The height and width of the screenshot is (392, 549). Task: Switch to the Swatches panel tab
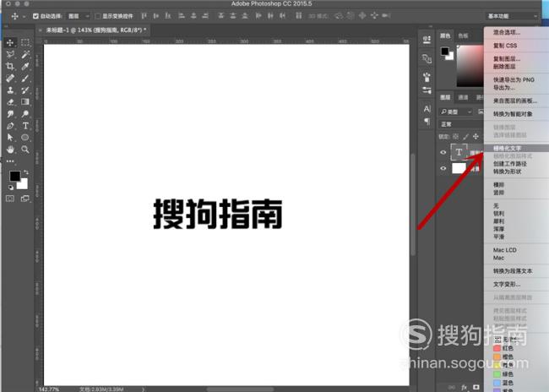point(463,35)
